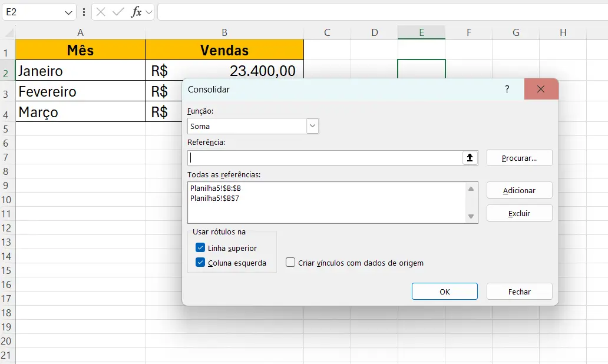Uncheck the Linha superior checkbox
The height and width of the screenshot is (364, 608).
(200, 248)
